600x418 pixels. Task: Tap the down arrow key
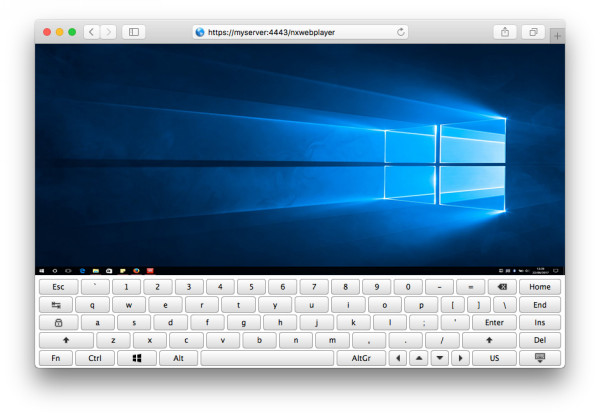tap(440, 358)
